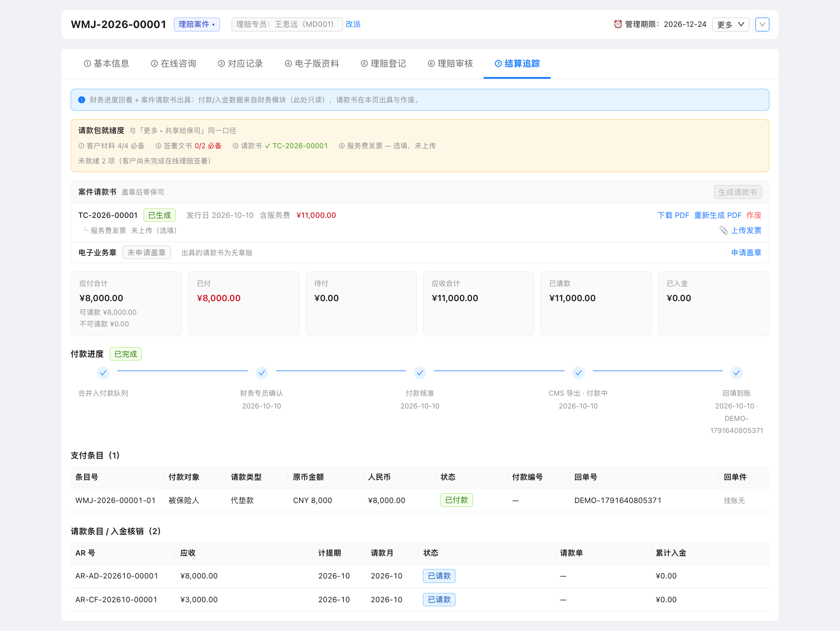
Task: Click the 已付款 status tag in payment row
Action: pyautogui.click(x=457, y=500)
